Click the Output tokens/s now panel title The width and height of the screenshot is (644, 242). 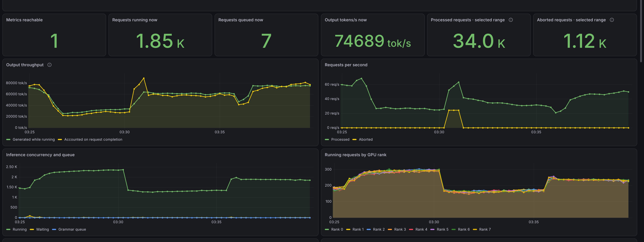(x=346, y=20)
